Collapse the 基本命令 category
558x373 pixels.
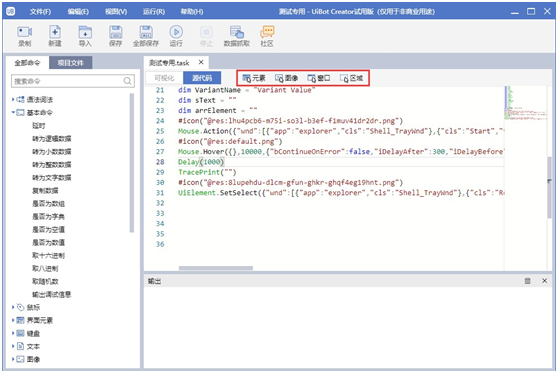[13, 112]
